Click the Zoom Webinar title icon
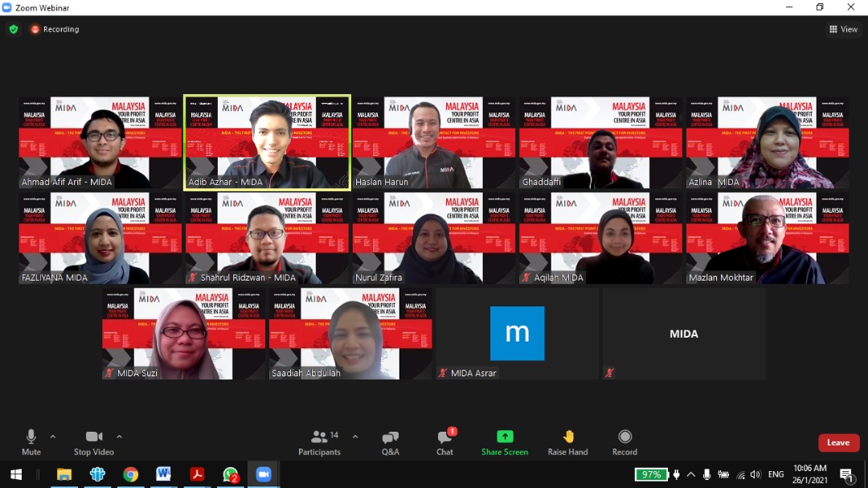 click(x=6, y=8)
